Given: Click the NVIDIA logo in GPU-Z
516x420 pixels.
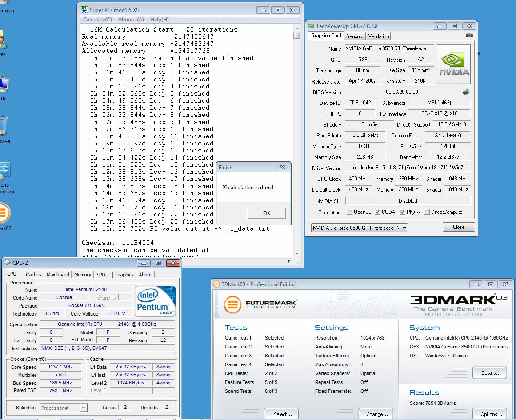Looking at the screenshot, I should tap(454, 64).
